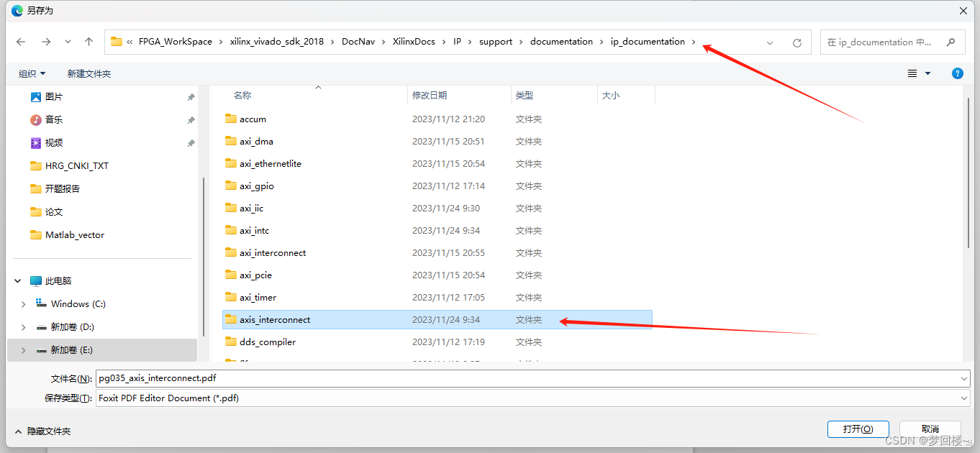Refresh the current folder view

pyautogui.click(x=797, y=42)
